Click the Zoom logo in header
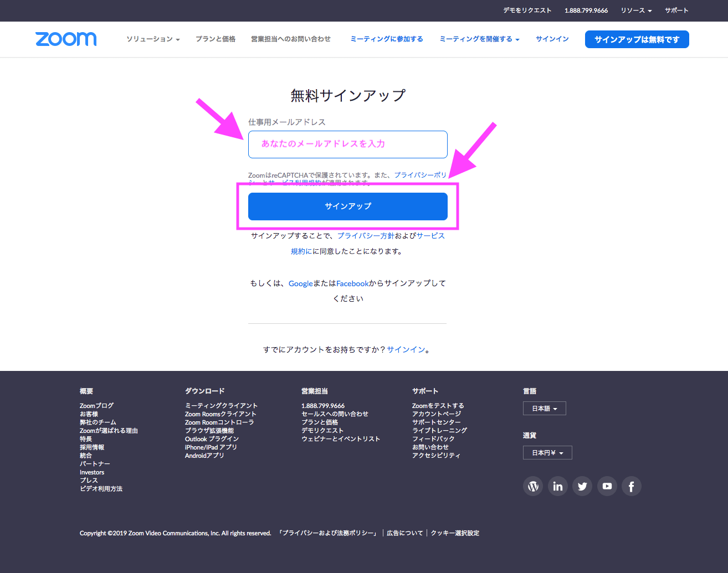Viewport: 728px width, 573px height. 66,39
